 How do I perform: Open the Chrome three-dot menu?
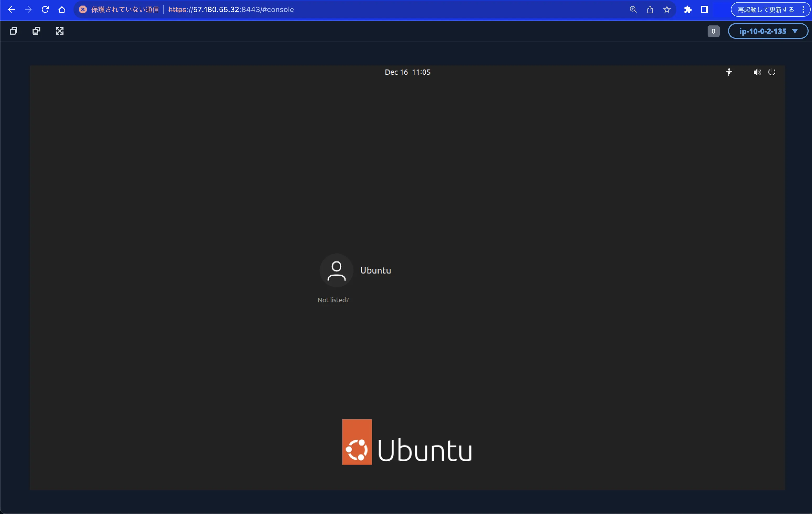pyautogui.click(x=804, y=9)
